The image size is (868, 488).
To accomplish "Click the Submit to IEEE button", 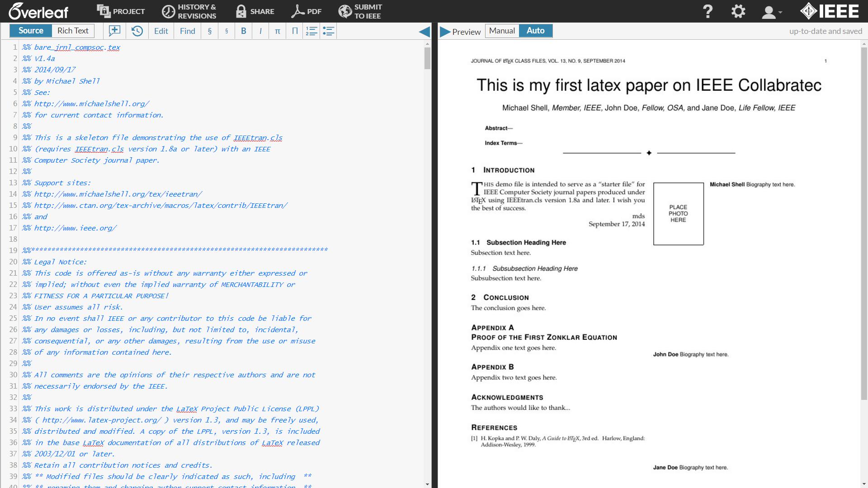I will pos(360,11).
